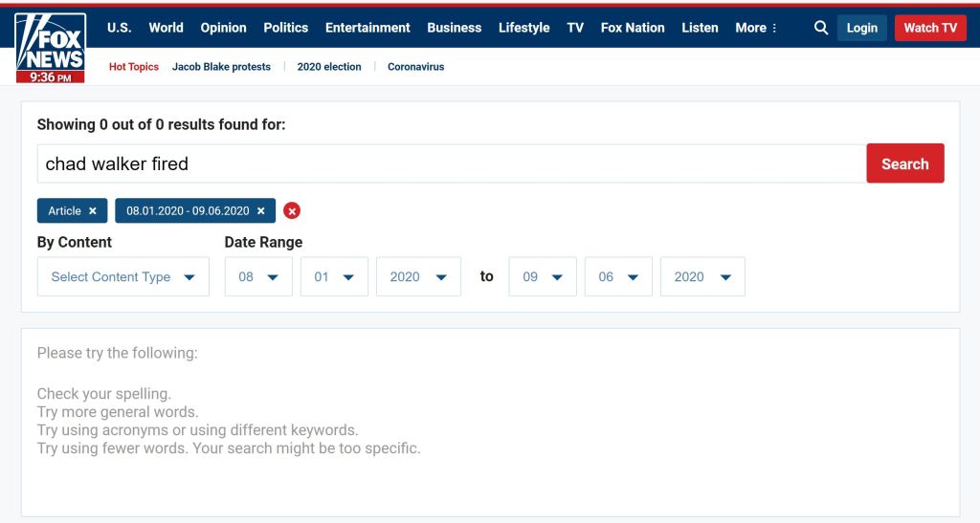Clear all filters with red X icon
980x523 pixels.
(x=292, y=210)
